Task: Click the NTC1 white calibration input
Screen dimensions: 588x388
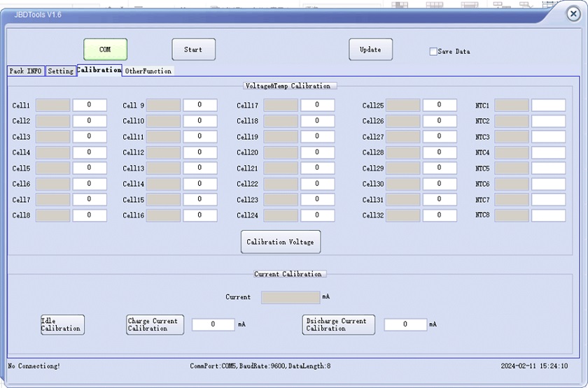Action: pyautogui.click(x=549, y=105)
